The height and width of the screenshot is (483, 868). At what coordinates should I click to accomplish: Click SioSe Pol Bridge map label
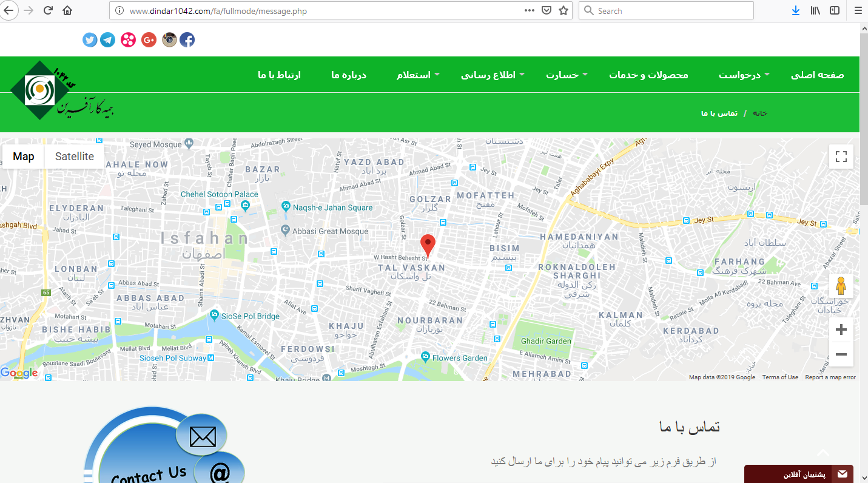tap(252, 316)
